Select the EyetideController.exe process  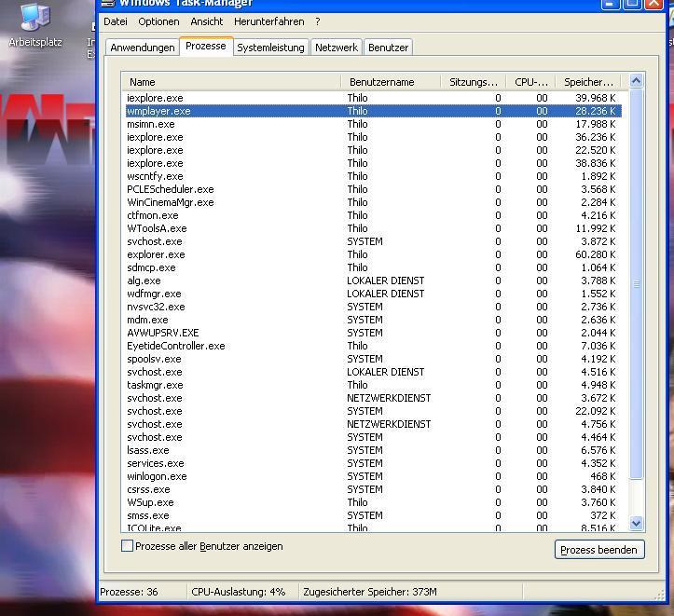(x=373, y=346)
